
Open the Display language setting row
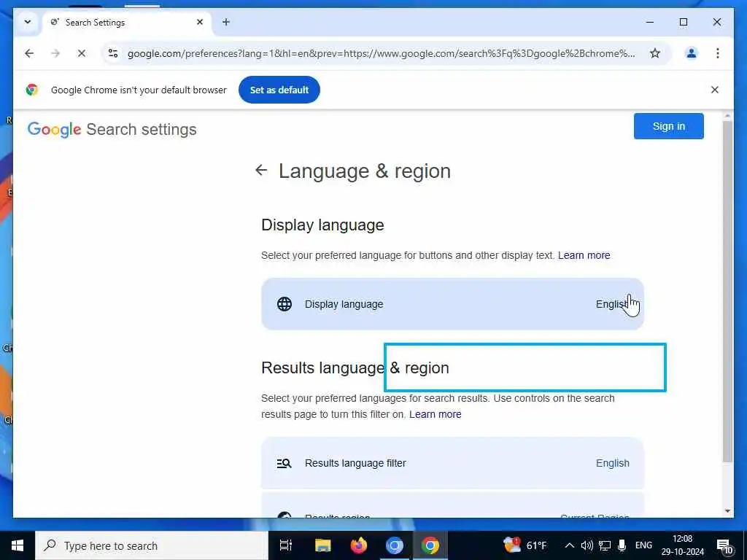coord(452,304)
